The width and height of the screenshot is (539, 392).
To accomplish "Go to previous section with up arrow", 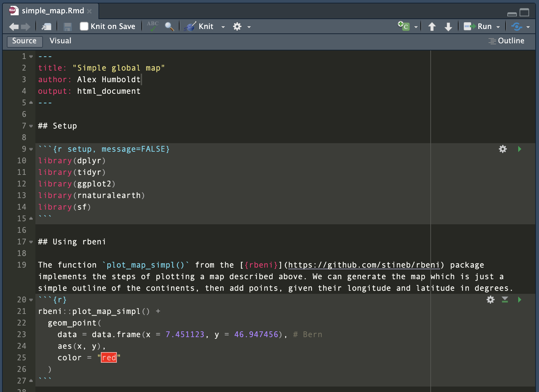I will coord(432,27).
